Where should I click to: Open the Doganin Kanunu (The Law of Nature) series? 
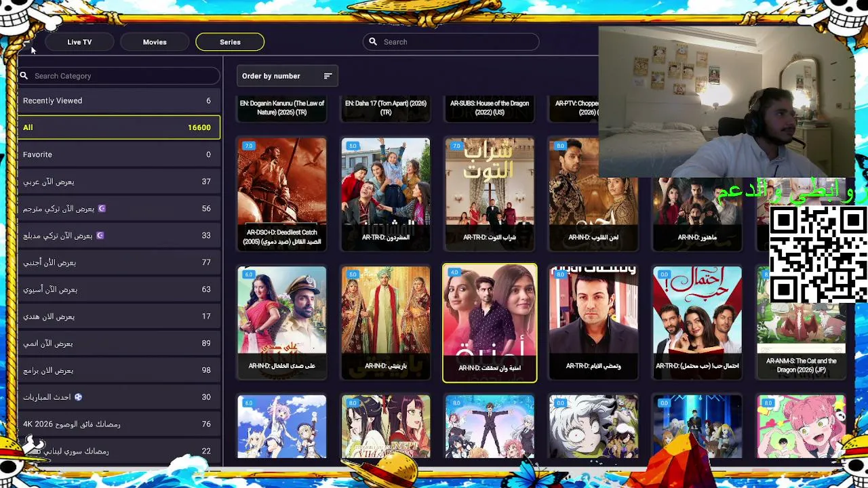(282, 108)
